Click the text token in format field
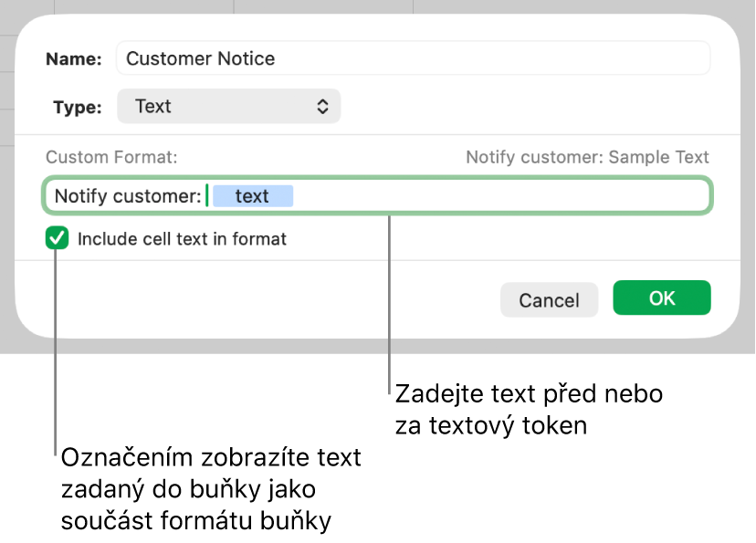This screenshot has width=756, height=543. click(253, 195)
